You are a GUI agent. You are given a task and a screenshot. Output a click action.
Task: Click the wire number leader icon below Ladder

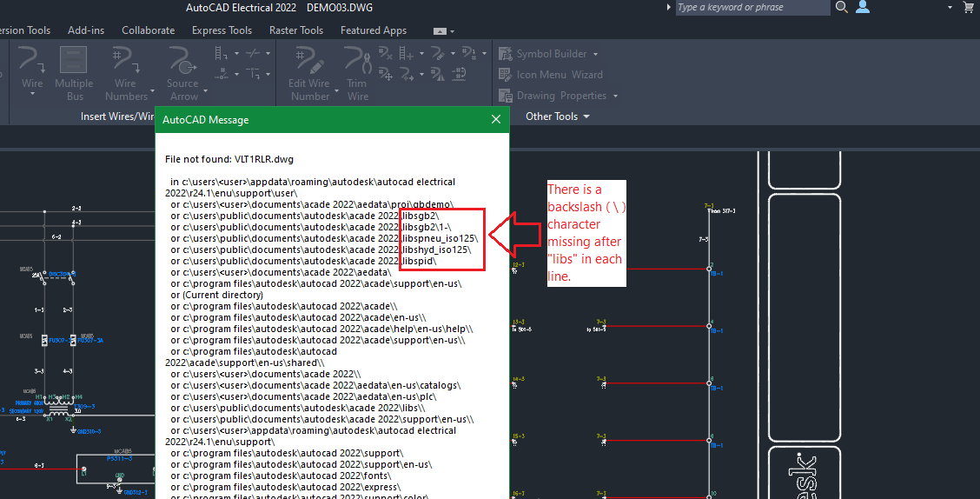(222, 75)
